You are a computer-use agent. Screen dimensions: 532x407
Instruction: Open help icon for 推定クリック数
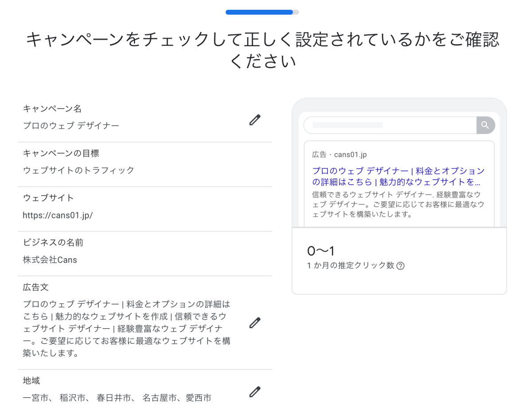coord(400,266)
